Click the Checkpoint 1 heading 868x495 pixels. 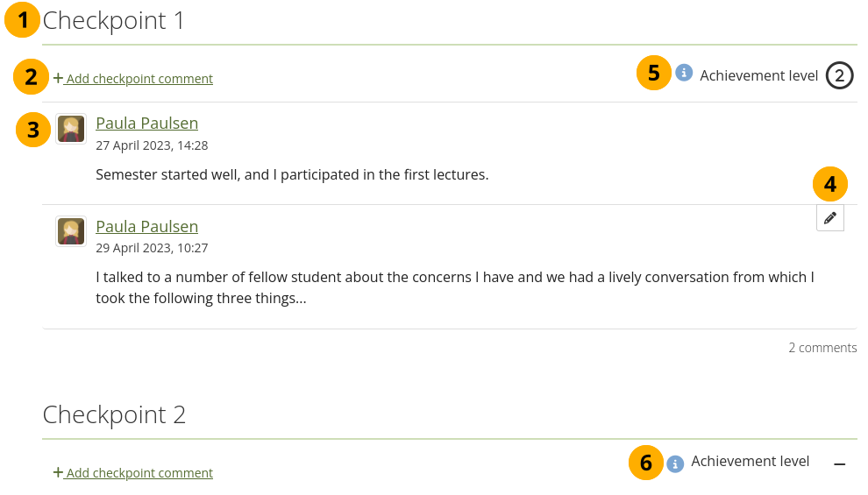point(114,21)
